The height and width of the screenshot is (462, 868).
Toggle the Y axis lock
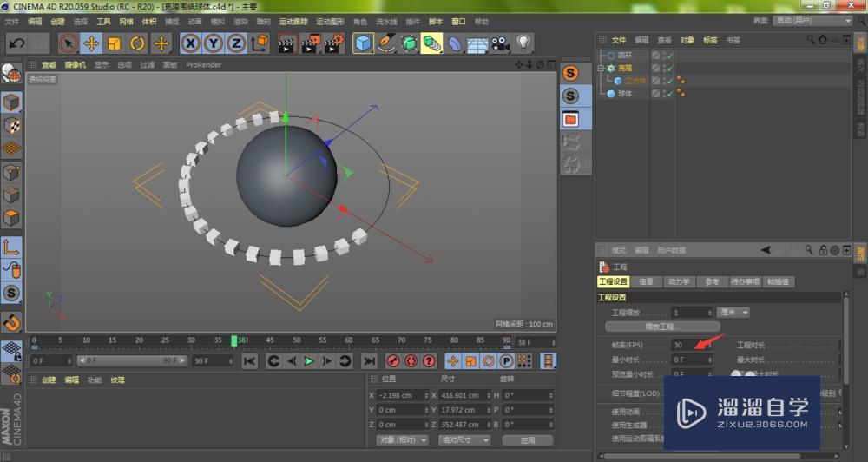214,43
